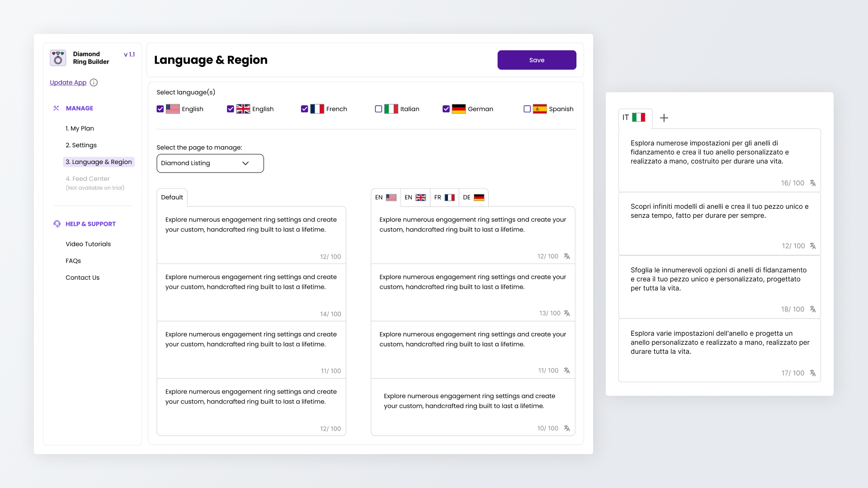Screen dimensions: 868x488
Task: Uncheck the German language checkbox
Action: (446, 109)
